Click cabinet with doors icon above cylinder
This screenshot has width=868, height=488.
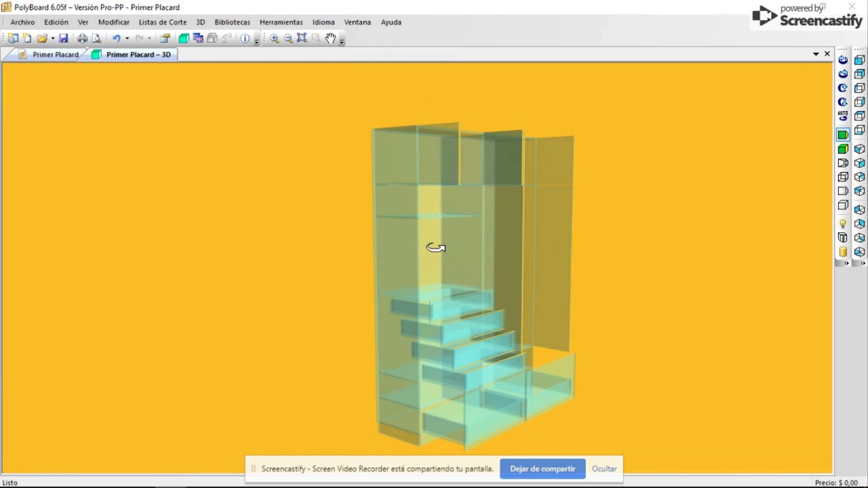843,238
